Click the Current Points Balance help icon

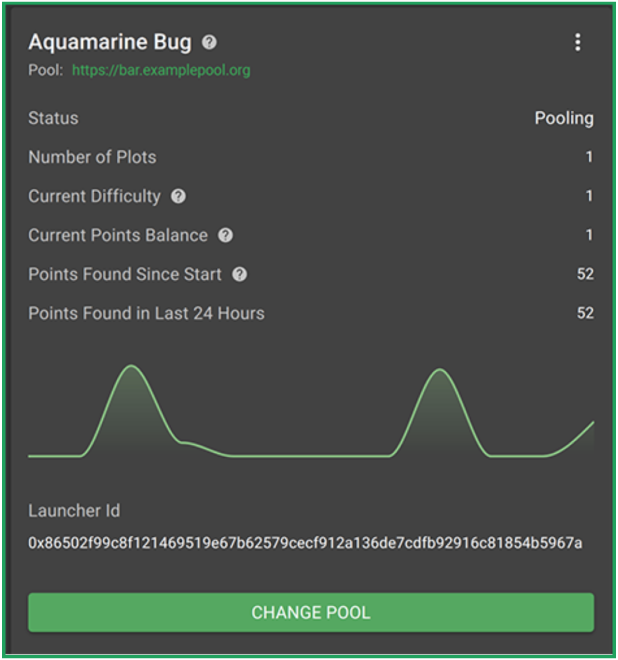[225, 235]
